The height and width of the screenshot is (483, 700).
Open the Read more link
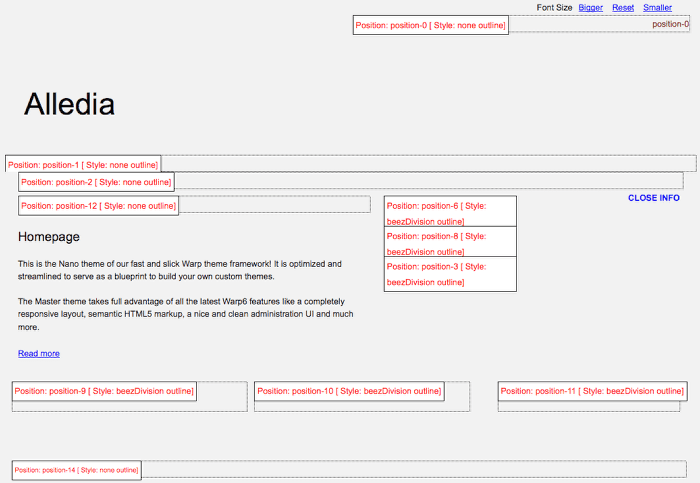coord(39,354)
